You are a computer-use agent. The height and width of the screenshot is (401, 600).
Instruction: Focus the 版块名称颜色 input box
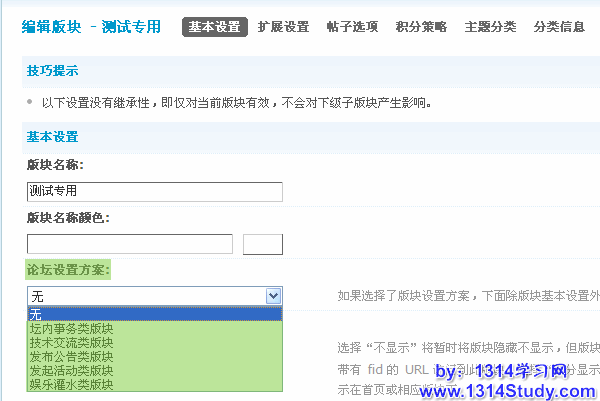tap(129, 244)
